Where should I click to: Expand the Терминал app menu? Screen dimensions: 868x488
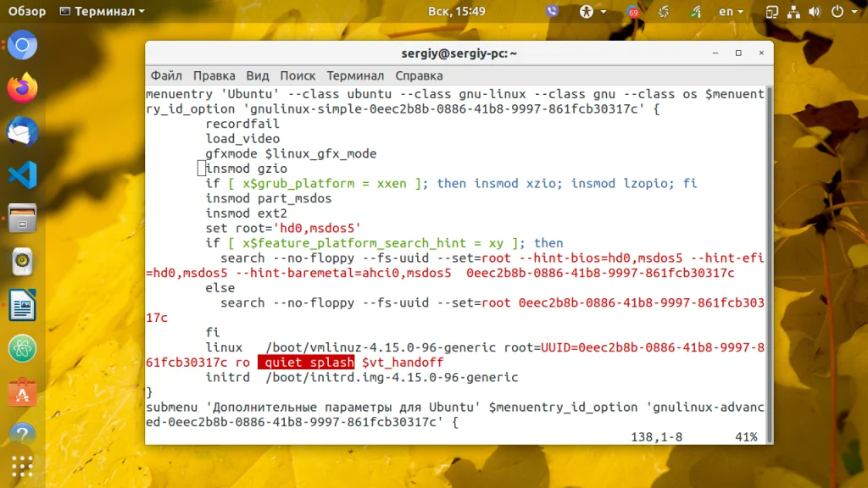tap(102, 11)
